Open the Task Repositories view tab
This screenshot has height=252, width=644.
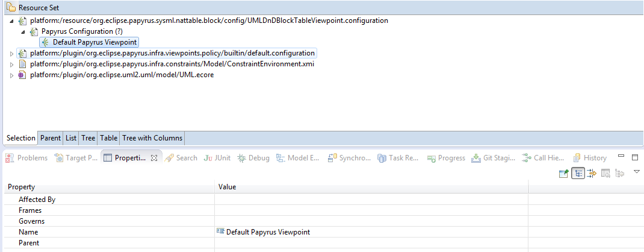pyautogui.click(x=398, y=158)
